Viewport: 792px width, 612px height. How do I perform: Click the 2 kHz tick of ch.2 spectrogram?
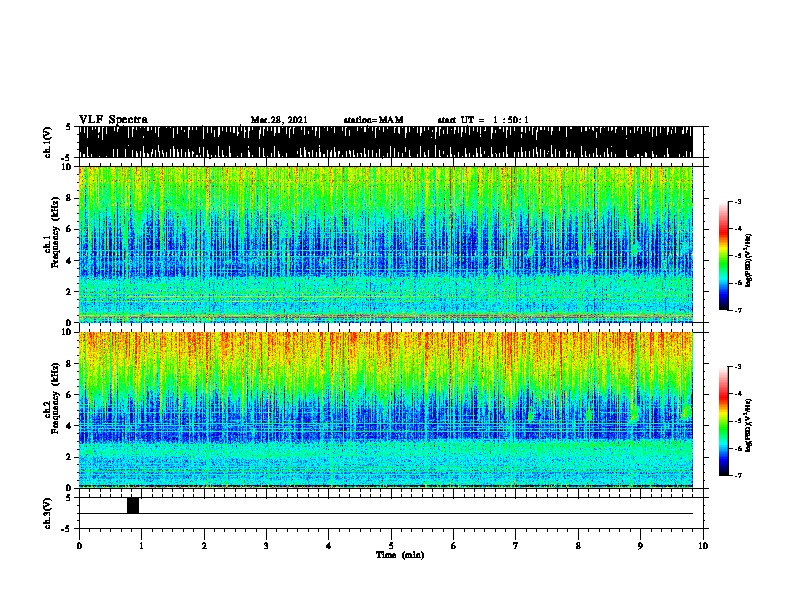click(x=69, y=457)
